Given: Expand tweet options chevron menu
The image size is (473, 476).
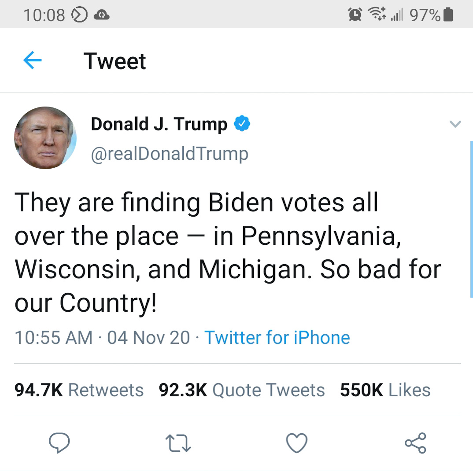Looking at the screenshot, I should 455,124.
